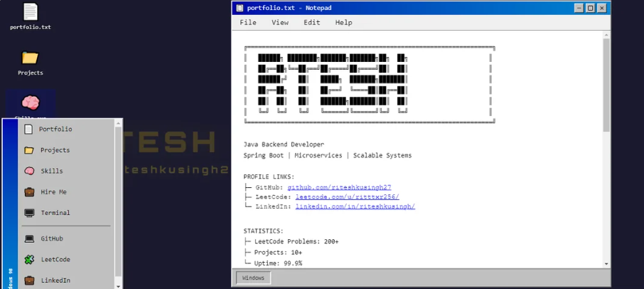Click the 'Spring Boot | Microservices | Scalable Systems' line
Image resolution: width=644 pixels, height=289 pixels.
pyautogui.click(x=328, y=155)
